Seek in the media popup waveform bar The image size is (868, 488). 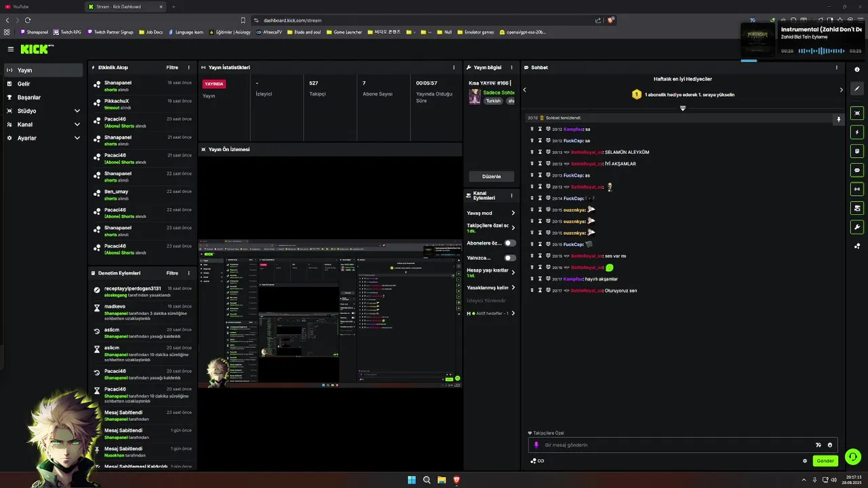pyautogui.click(x=822, y=51)
